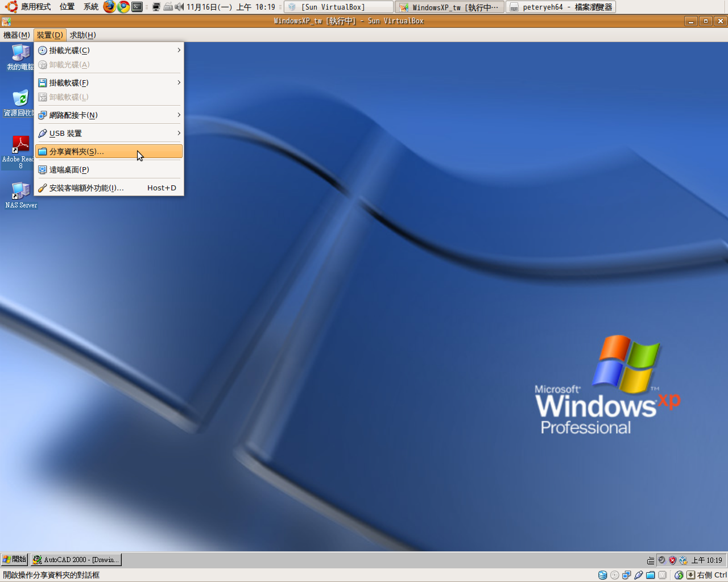Click the shared folders status bar indicator
Image resolution: width=728 pixels, height=582 pixels.
click(650, 575)
